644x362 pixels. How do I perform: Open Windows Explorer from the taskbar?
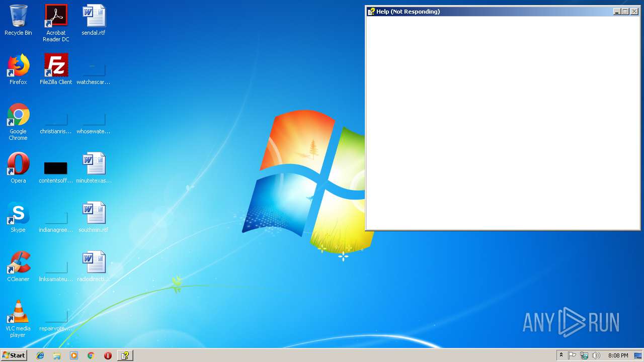[57, 355]
